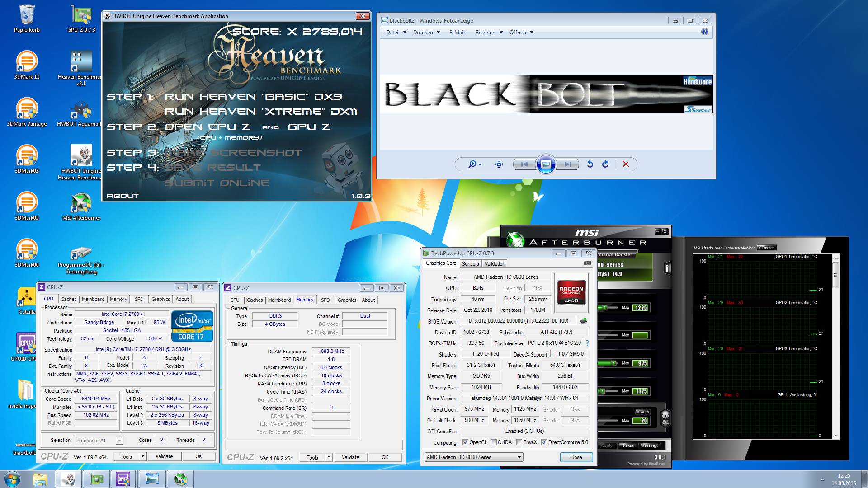The width and height of the screenshot is (868, 488).
Task: Click the Black Bolt banner image
Action: tap(546, 94)
